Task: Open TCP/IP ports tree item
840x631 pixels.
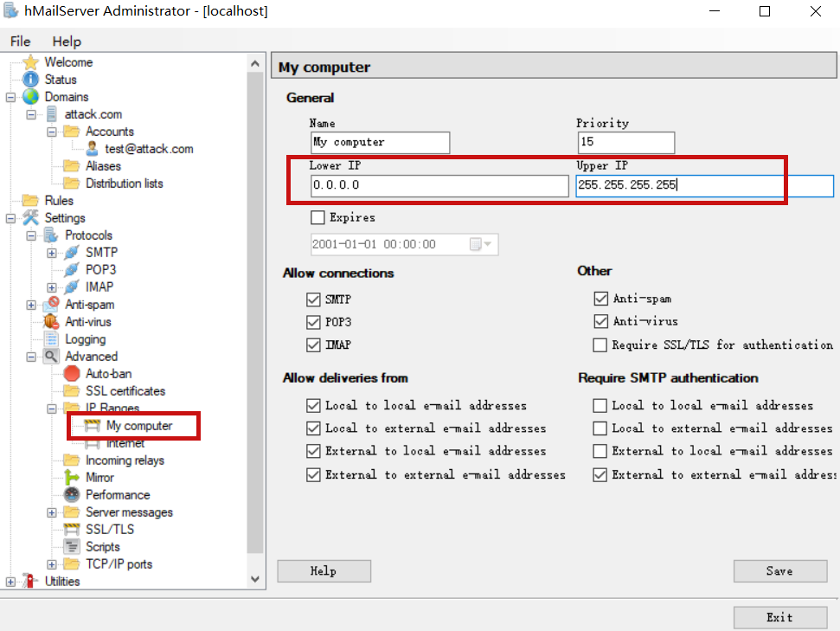Action: (x=119, y=564)
